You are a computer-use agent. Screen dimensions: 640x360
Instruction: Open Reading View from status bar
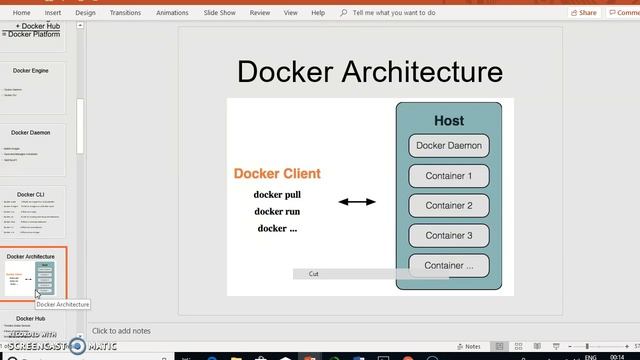(537, 347)
